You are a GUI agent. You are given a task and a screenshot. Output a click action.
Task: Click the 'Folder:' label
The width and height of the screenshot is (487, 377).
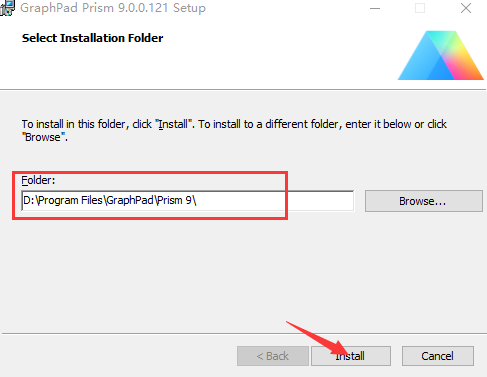pos(38,180)
